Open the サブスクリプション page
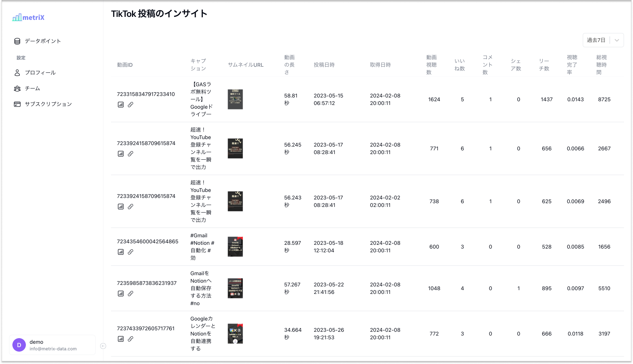The width and height of the screenshot is (633, 364). tap(48, 104)
